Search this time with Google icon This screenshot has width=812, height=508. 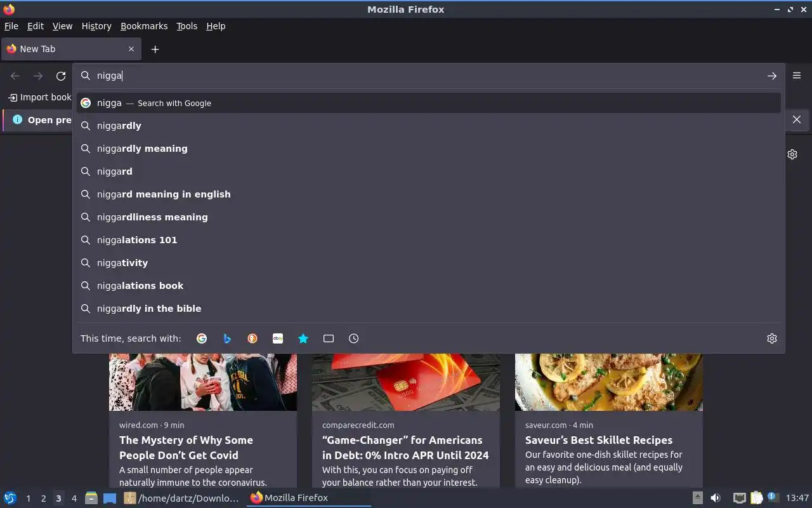point(202,338)
